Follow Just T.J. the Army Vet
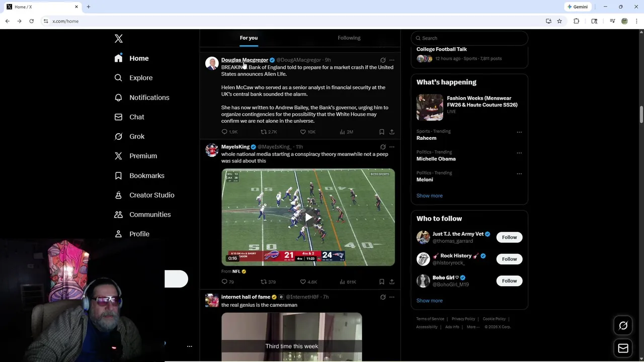Image resolution: width=644 pixels, height=362 pixels. pyautogui.click(x=509, y=237)
